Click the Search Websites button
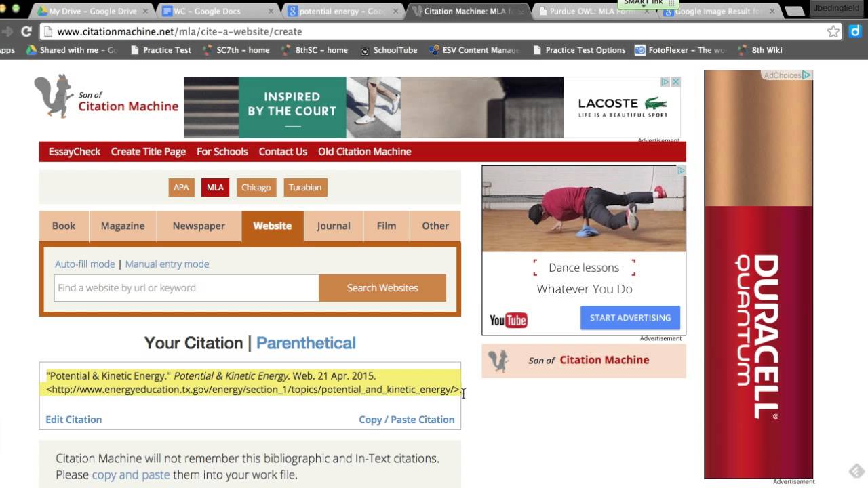This screenshot has width=868, height=488. [x=382, y=288]
